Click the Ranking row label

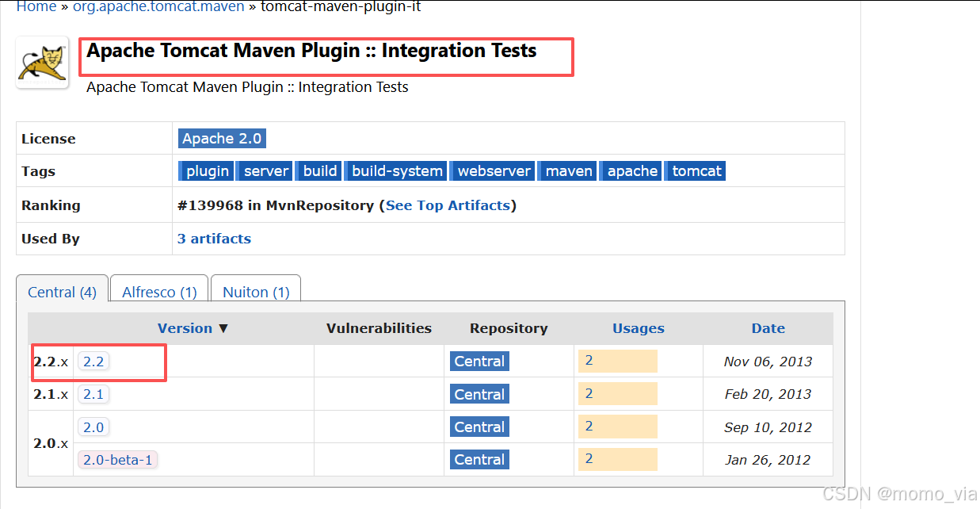point(51,205)
